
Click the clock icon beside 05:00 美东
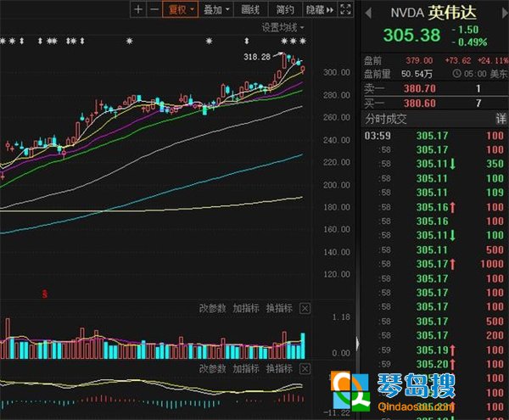click(456, 74)
